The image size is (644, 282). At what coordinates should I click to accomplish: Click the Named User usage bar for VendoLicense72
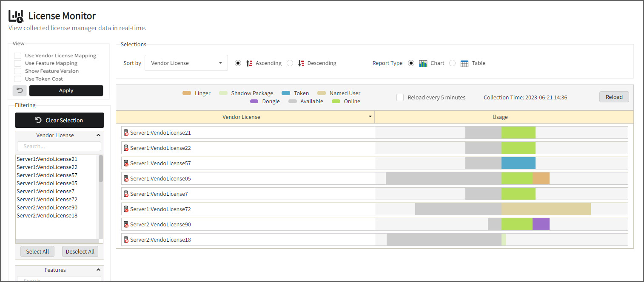pos(546,209)
